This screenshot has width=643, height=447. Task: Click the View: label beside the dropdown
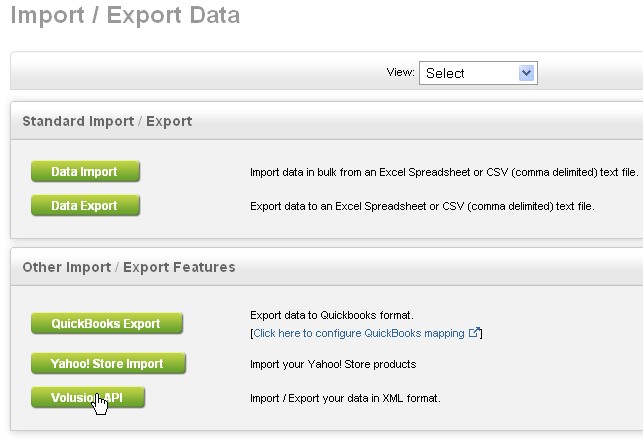[x=401, y=72]
